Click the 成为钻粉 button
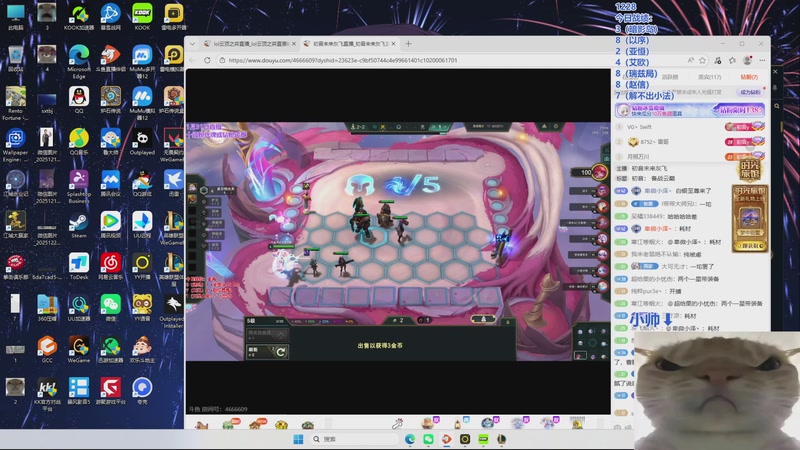 pos(750,92)
